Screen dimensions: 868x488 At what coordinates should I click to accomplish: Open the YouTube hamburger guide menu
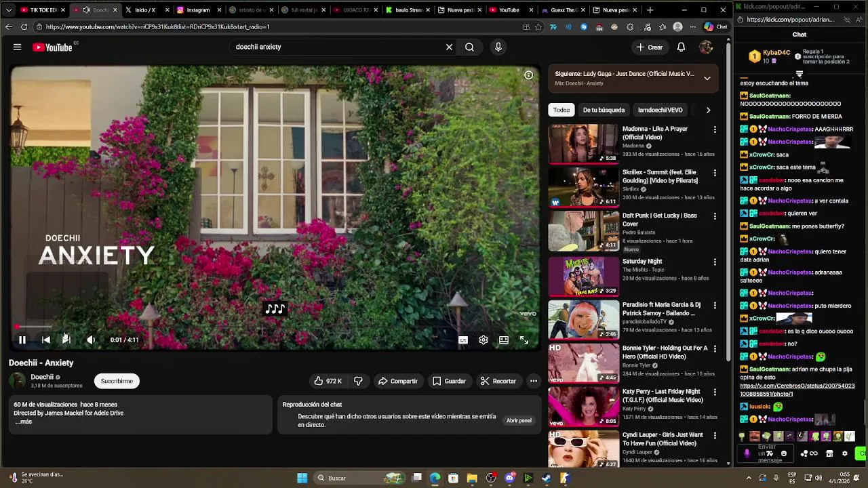click(x=17, y=47)
